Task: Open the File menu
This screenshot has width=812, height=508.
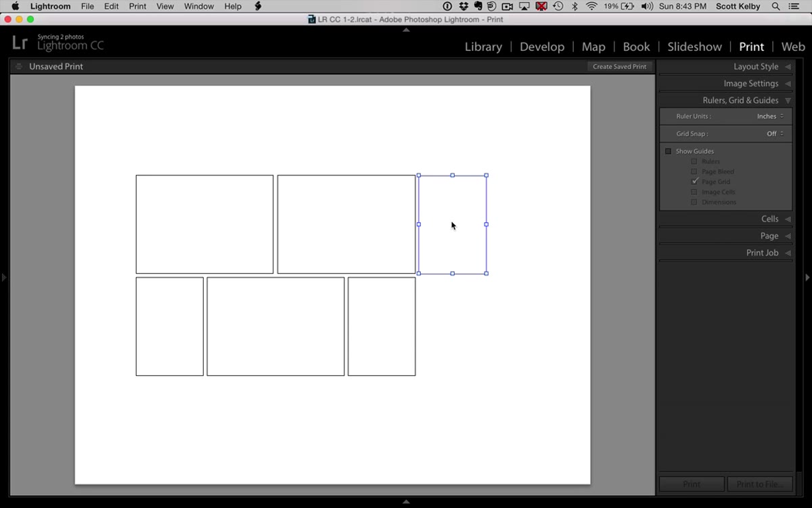Action: point(87,6)
